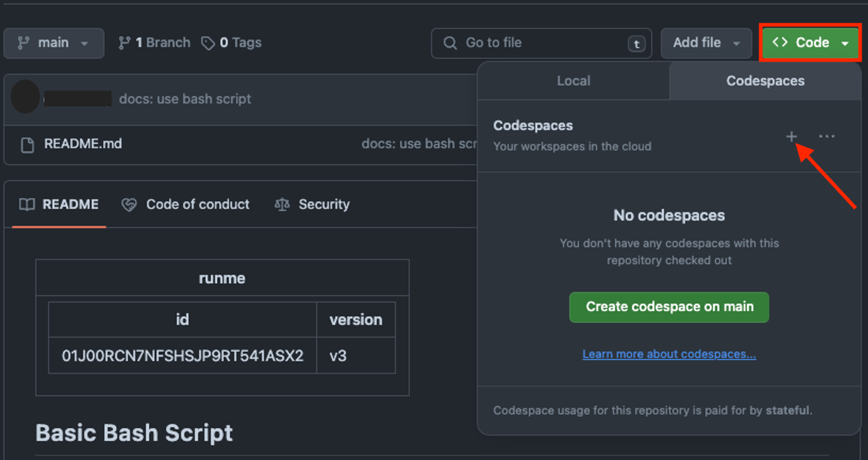Open a new codespace with the plus icon
The width and height of the screenshot is (868, 460).
[x=791, y=136]
